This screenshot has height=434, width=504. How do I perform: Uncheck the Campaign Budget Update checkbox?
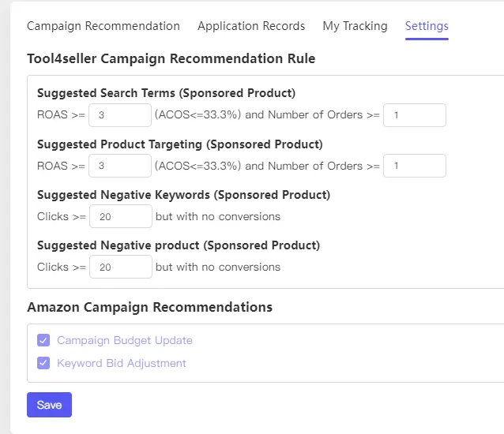(43, 341)
